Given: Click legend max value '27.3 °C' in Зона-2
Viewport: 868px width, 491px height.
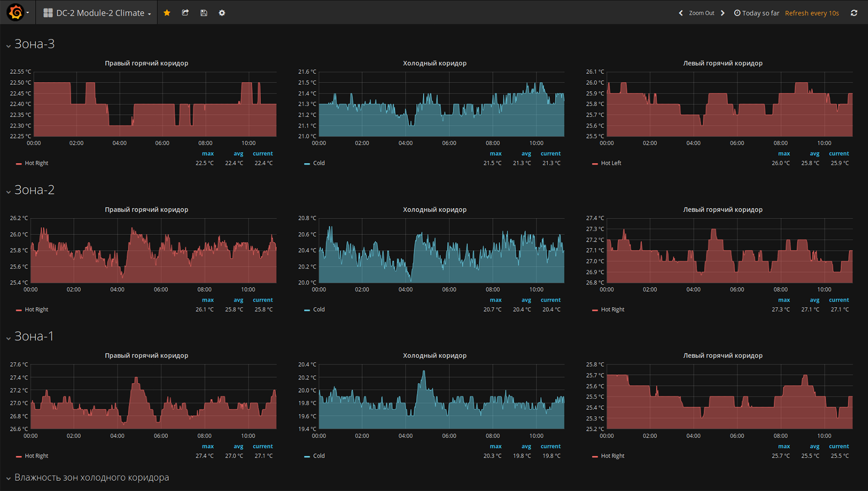Looking at the screenshot, I should click(781, 310).
